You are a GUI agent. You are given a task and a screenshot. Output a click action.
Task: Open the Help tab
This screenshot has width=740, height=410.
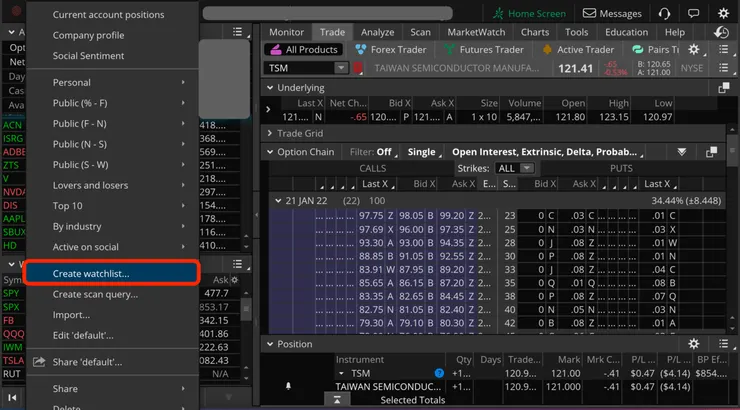point(674,32)
